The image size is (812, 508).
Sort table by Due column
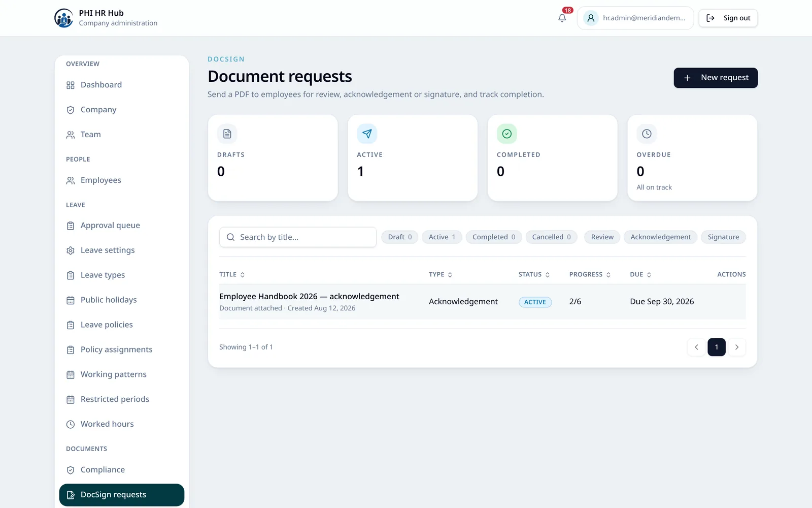[x=640, y=274]
